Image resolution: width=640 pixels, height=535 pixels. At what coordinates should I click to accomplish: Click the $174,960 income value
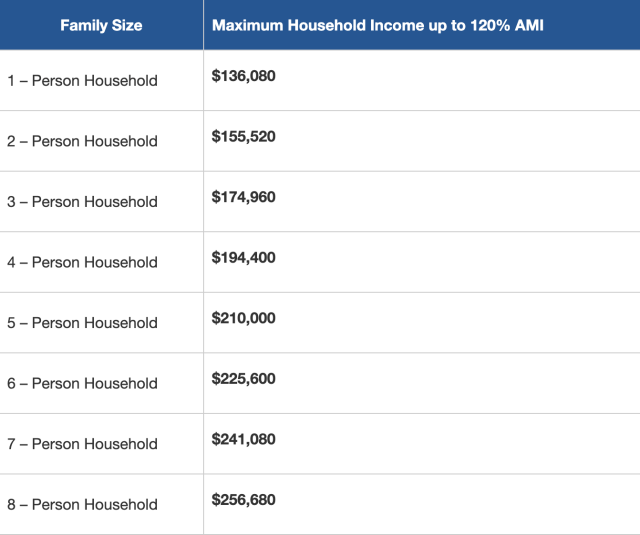click(x=243, y=197)
